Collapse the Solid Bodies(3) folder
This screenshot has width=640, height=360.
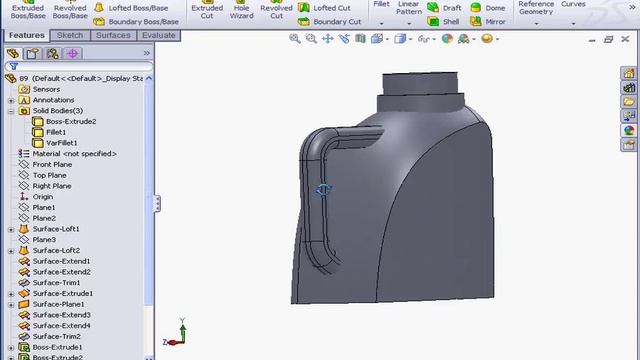point(11,111)
